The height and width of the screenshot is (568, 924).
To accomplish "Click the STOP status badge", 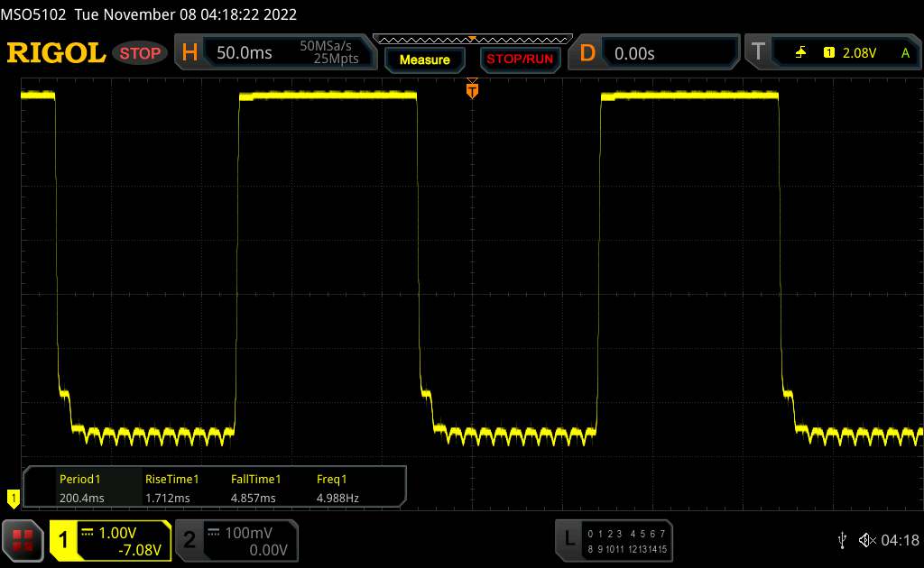I will tap(140, 53).
